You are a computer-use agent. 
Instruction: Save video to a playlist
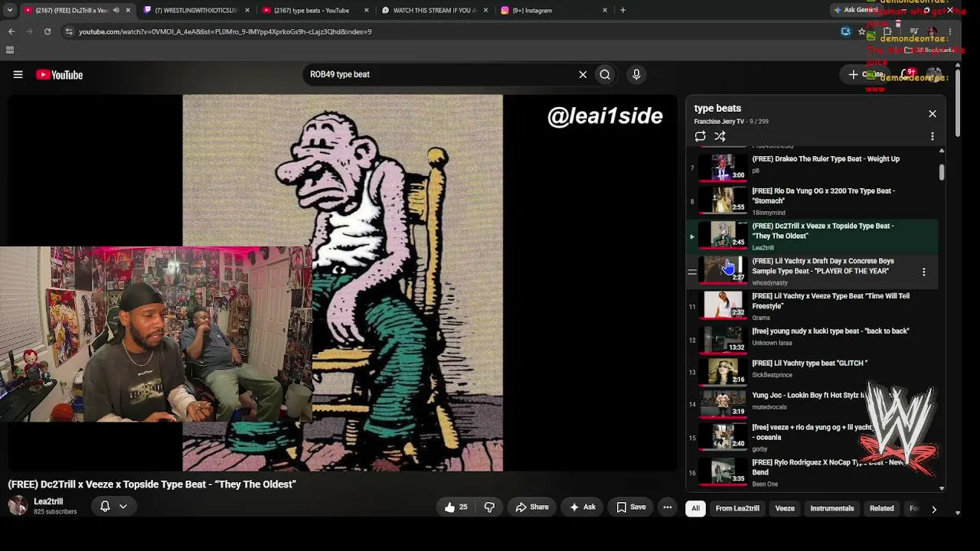[x=631, y=507]
